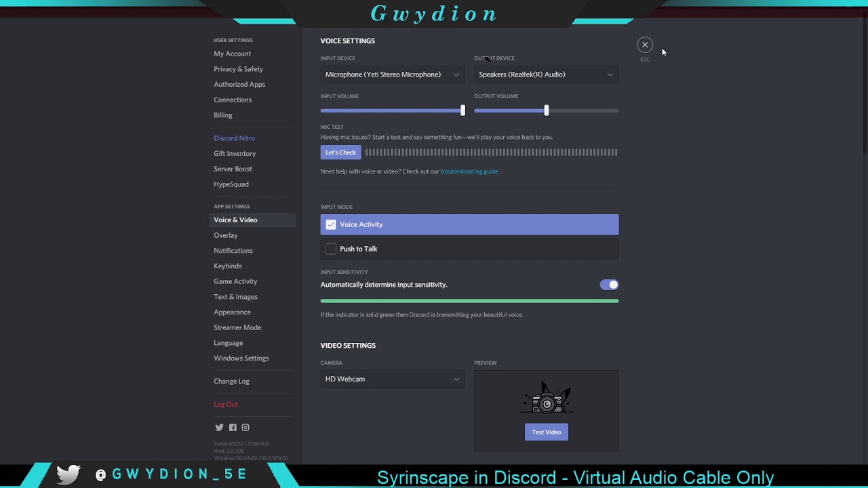Click the Twitter bird logo in the bottom banner
The width and height of the screenshot is (868, 488).
coord(68,475)
